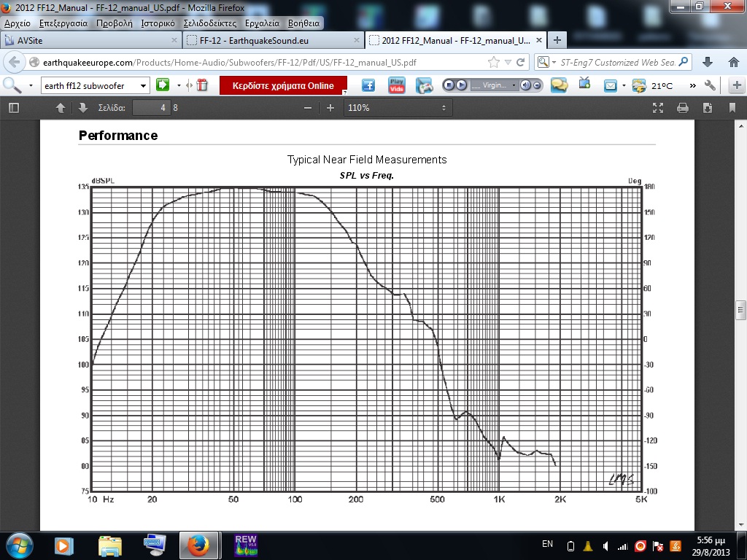Image resolution: width=747 pixels, height=560 pixels.
Task: Switch PDF viewer to presentation mode
Action: pos(658,108)
